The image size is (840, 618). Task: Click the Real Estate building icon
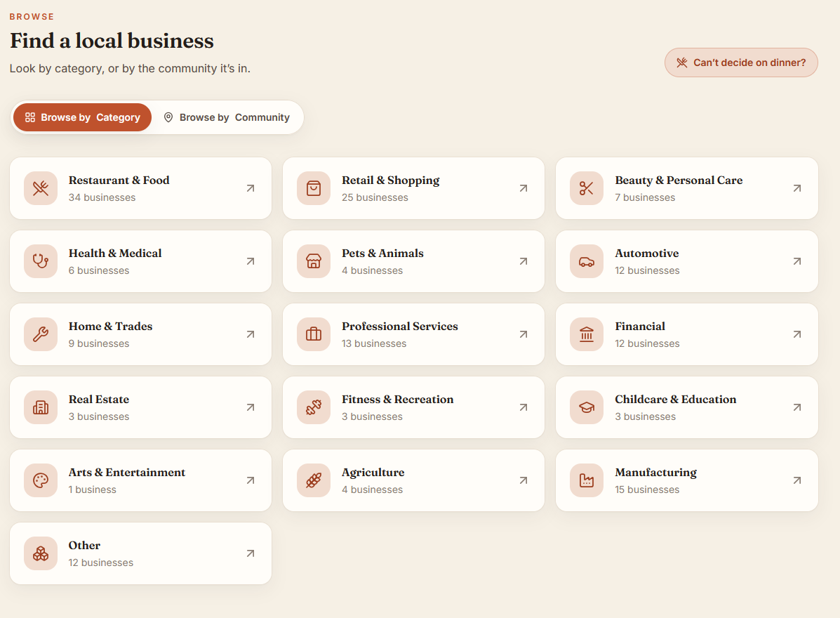[41, 407]
